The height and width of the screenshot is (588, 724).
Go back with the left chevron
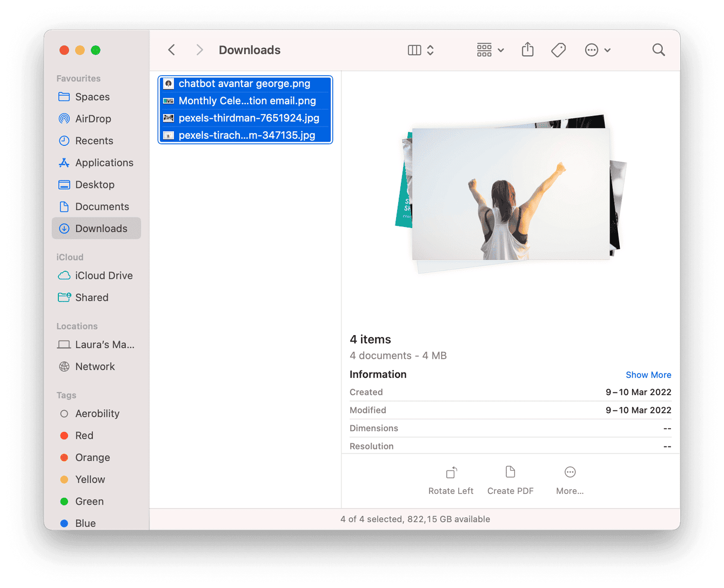pyautogui.click(x=172, y=50)
